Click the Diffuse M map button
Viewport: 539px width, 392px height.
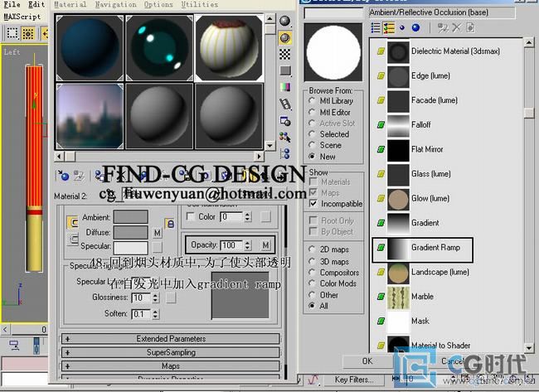tap(157, 233)
